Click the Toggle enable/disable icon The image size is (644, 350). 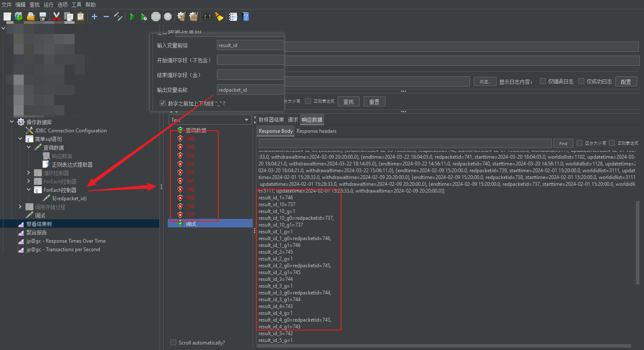[118, 17]
